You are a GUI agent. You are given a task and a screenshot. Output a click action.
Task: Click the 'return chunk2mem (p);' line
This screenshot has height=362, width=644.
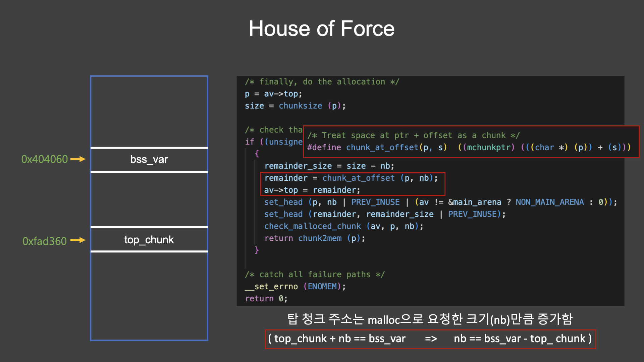(x=314, y=238)
